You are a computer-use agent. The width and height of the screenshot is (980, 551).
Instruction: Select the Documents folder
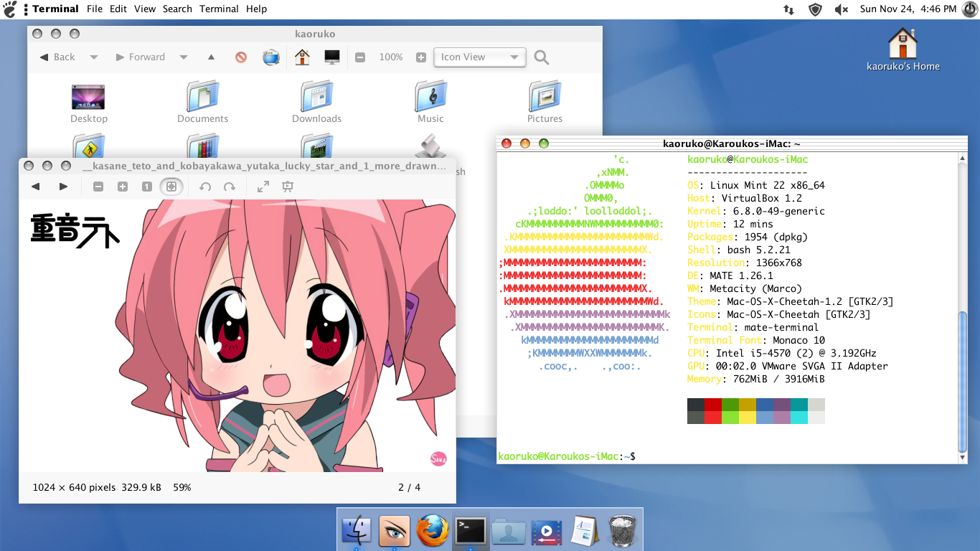pyautogui.click(x=203, y=103)
